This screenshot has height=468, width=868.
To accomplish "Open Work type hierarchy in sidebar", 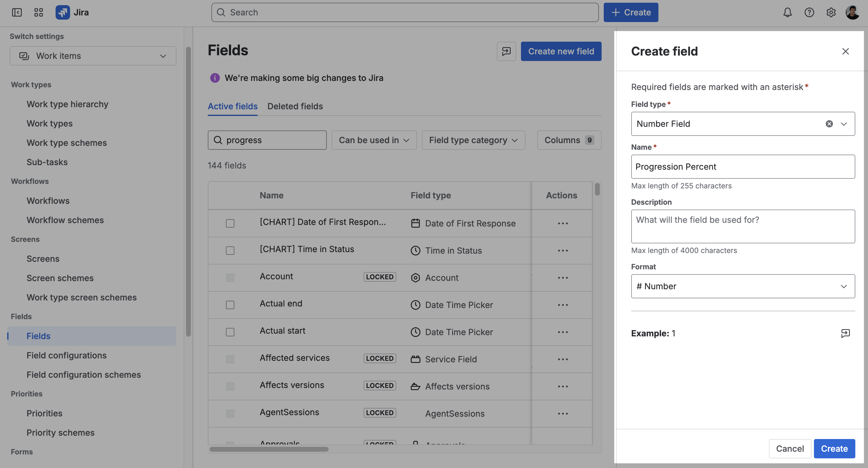I will coord(67,104).
